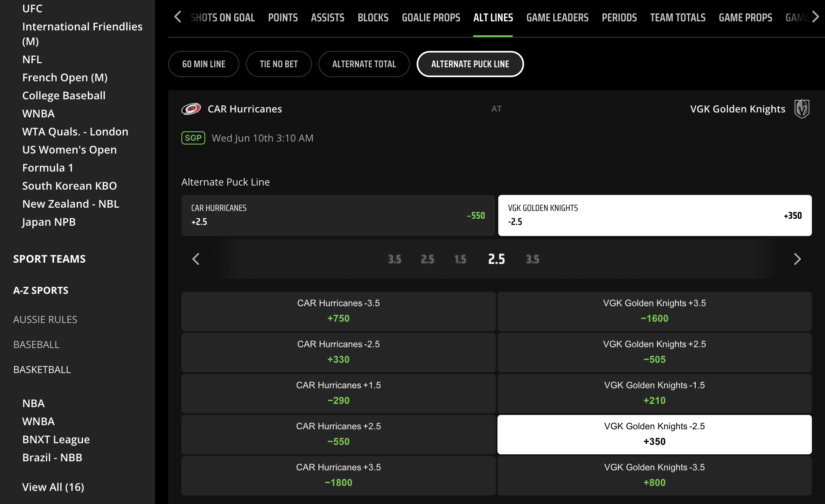
Task: Select the Alt Lines tab
Action: tap(493, 18)
